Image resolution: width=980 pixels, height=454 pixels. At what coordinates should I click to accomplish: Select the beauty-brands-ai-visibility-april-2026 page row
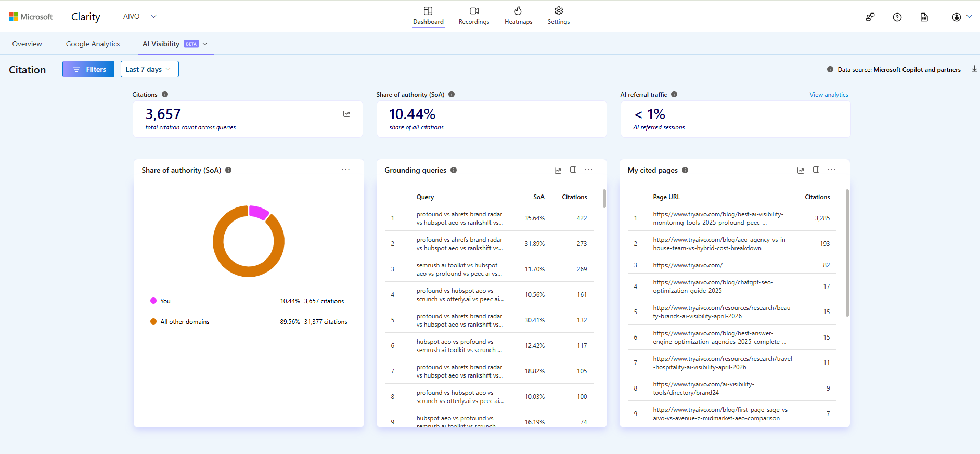point(732,312)
